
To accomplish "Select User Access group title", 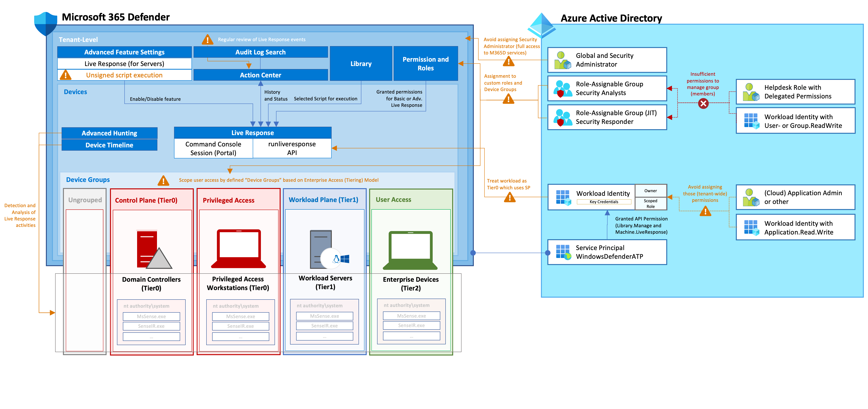I will tap(393, 200).
